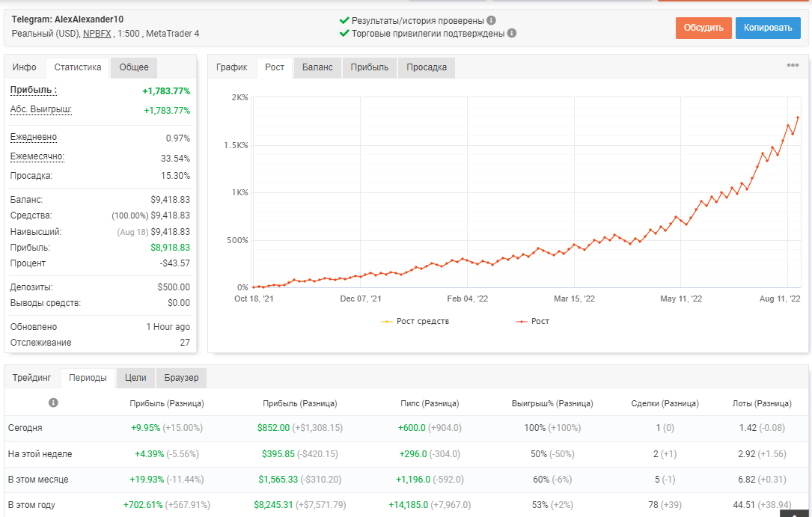
Task: Open the Браузер tab
Action: click(181, 378)
